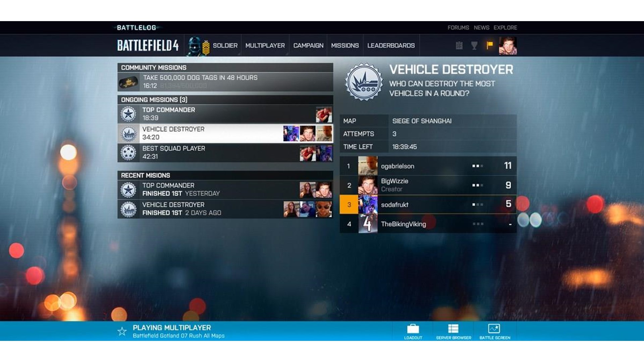644x362 pixels.
Task: Click the Siege of Shanghai map value
Action: point(422,121)
